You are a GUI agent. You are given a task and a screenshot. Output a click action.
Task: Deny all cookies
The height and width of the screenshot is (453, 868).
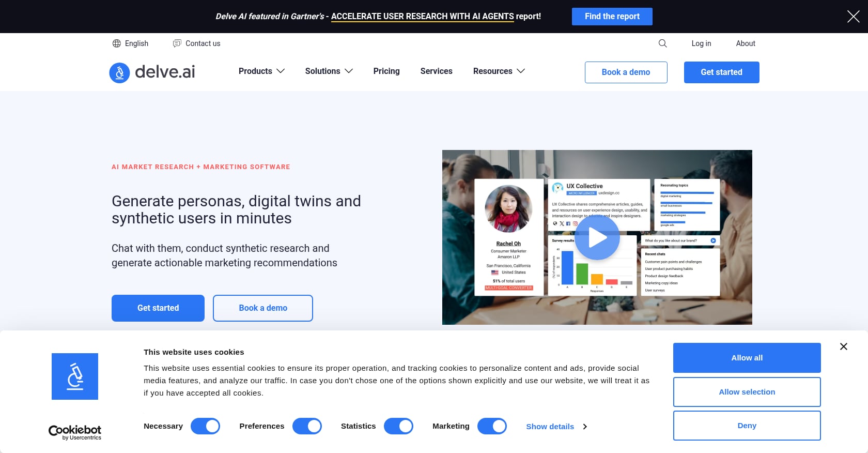click(x=747, y=426)
